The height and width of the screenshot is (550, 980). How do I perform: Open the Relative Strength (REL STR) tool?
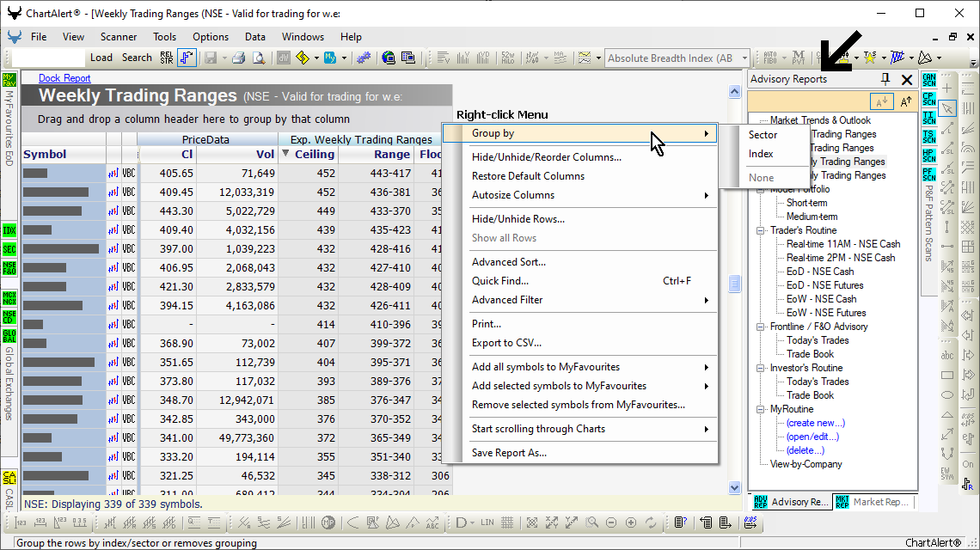pyautogui.click(x=167, y=58)
